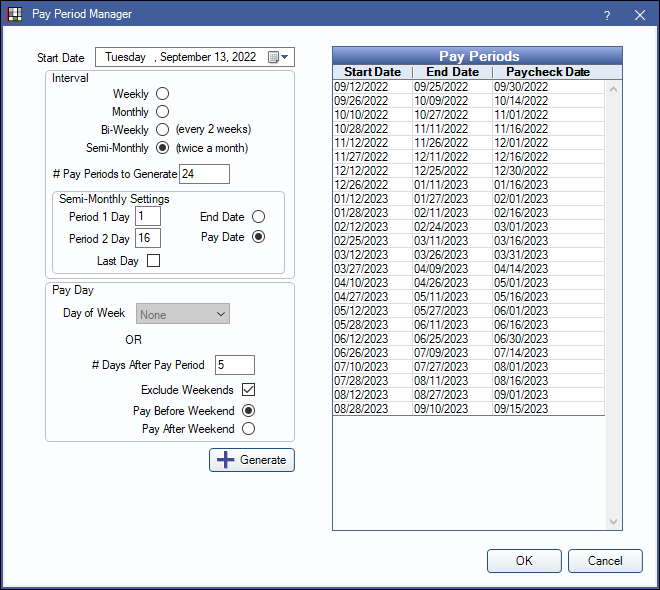This screenshot has height=590, width=660.
Task: Select the Monthly interval option
Action: pyautogui.click(x=162, y=112)
